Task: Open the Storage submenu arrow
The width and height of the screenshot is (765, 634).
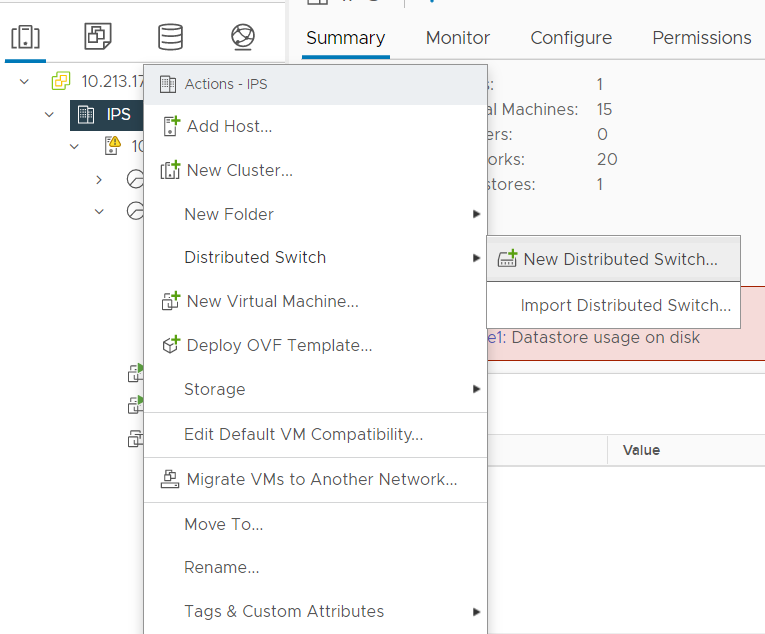Action: 476,389
